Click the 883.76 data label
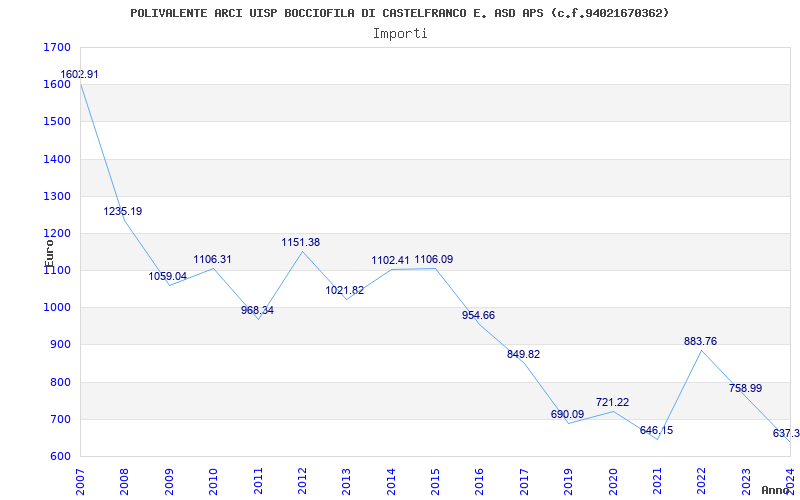 click(701, 341)
